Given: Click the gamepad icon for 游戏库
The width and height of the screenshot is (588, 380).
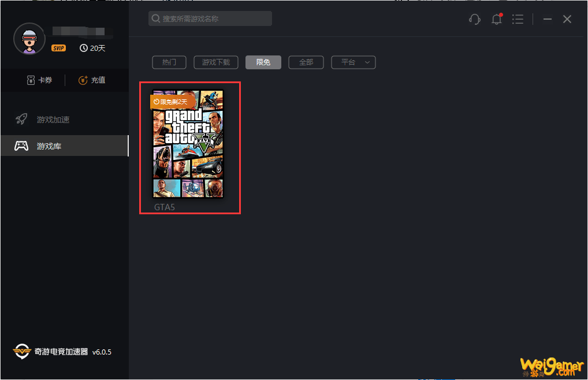Looking at the screenshot, I should click(21, 146).
